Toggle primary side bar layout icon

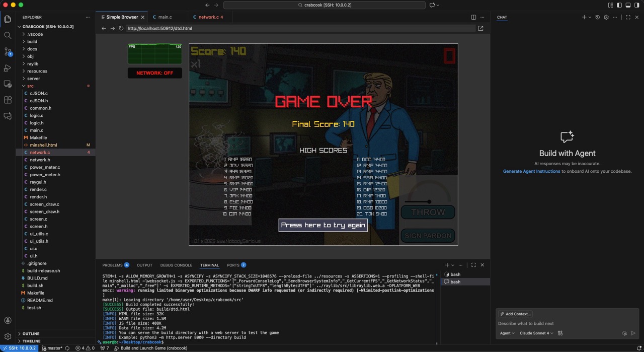tap(619, 5)
